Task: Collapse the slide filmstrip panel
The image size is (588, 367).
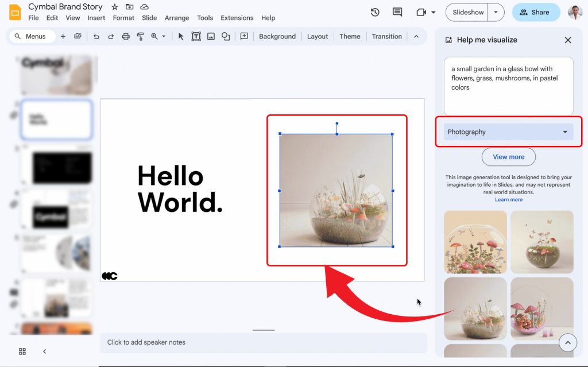Action: 44,351
